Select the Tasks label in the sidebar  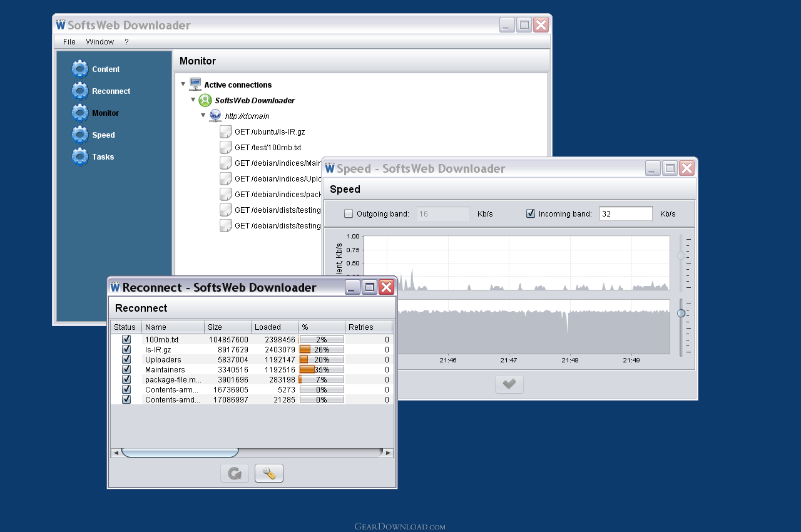tap(103, 157)
